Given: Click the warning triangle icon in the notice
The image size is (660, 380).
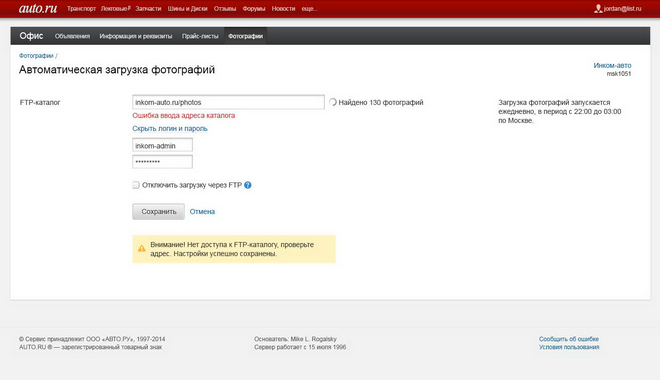Looking at the screenshot, I should (x=142, y=249).
